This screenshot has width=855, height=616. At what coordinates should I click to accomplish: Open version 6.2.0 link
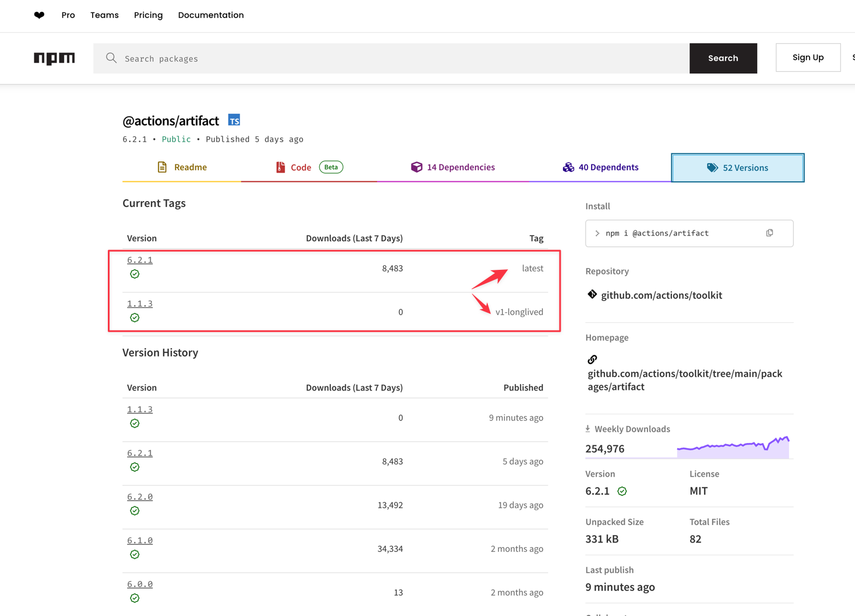tap(140, 497)
